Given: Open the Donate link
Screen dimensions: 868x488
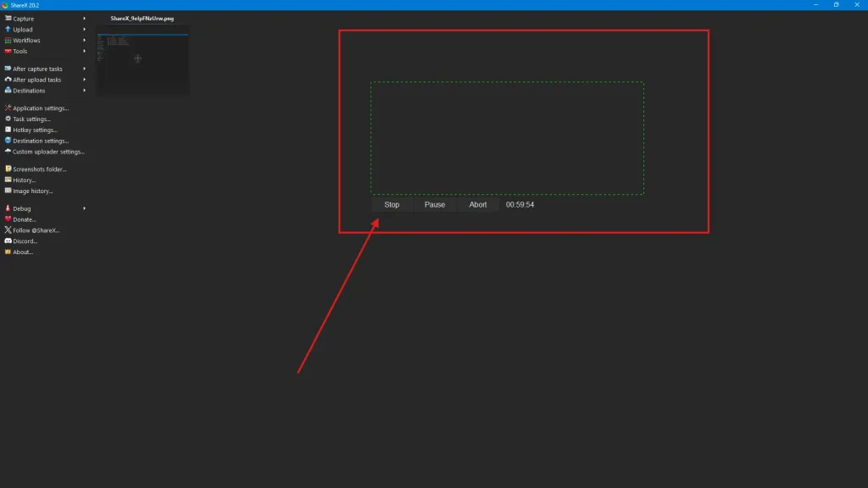Looking at the screenshot, I should [x=24, y=219].
